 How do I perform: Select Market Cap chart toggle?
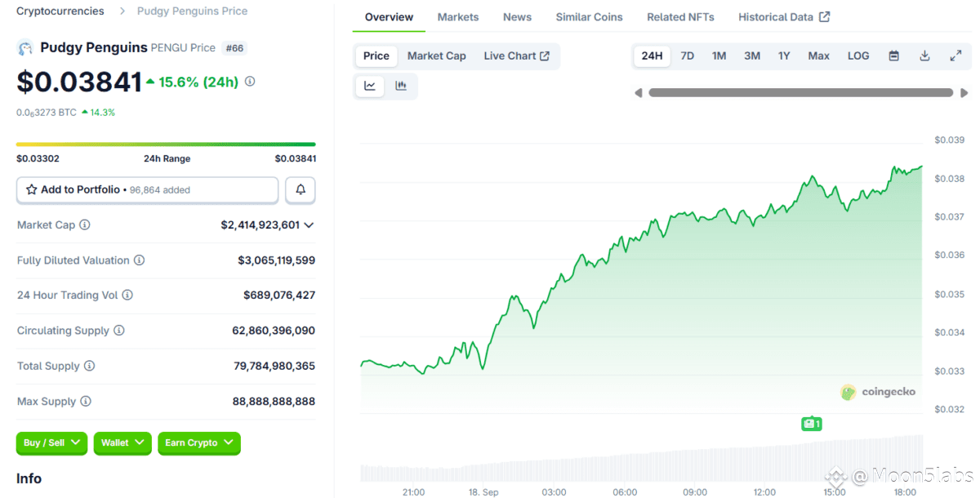[x=437, y=56]
